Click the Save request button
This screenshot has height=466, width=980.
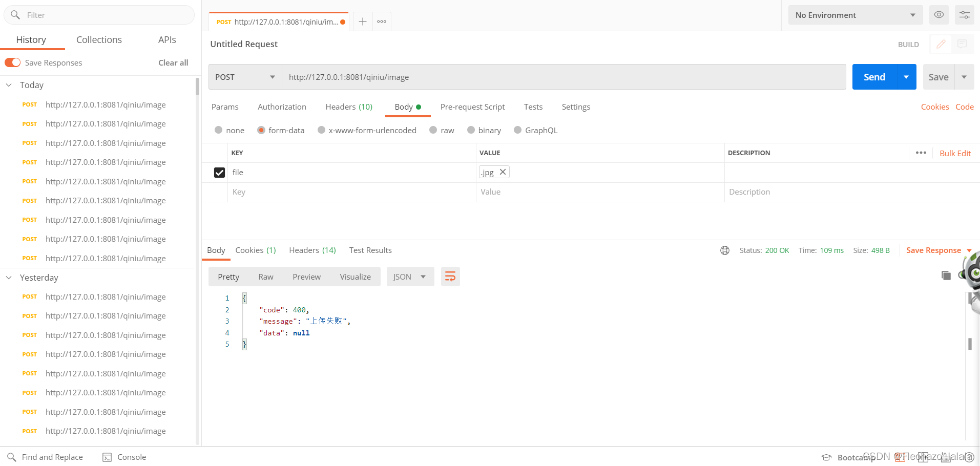click(x=939, y=77)
